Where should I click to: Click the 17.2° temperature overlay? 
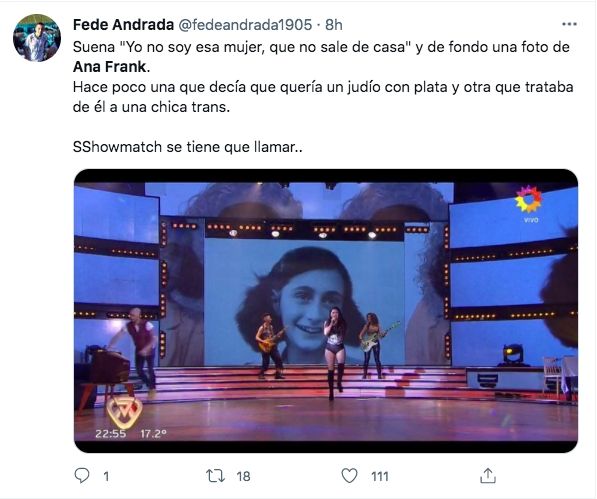pyautogui.click(x=153, y=434)
